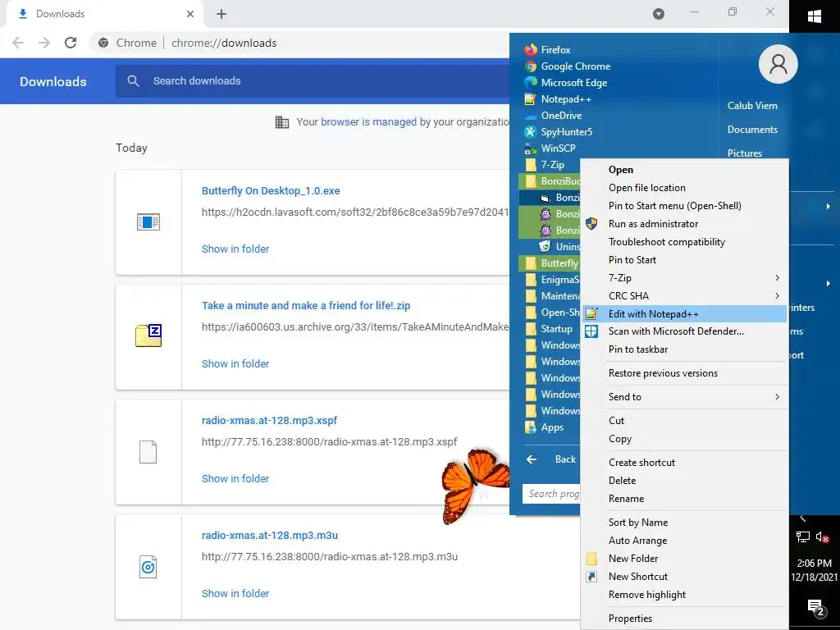
Task: Click the Windows Start button
Action: (x=815, y=16)
